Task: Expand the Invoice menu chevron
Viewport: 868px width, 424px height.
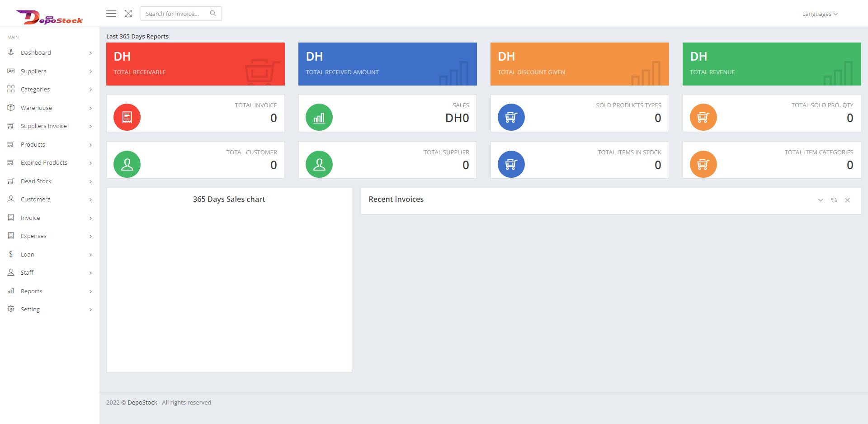Action: tap(90, 218)
